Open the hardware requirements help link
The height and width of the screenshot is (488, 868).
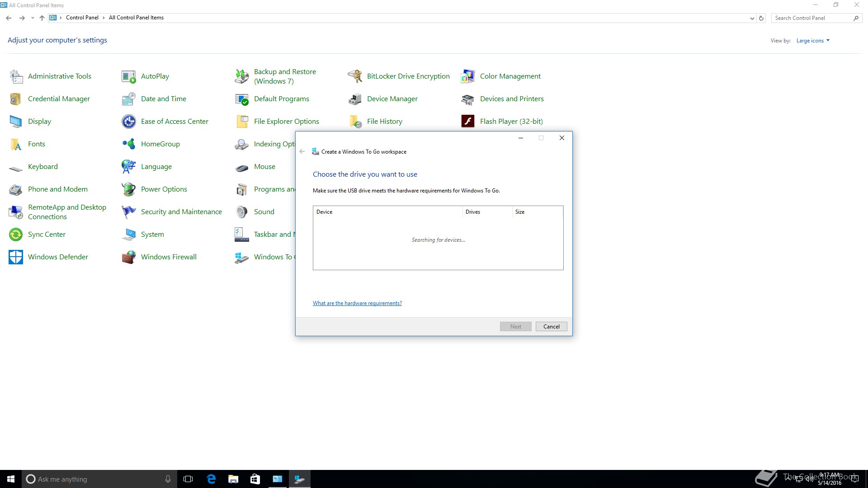[x=357, y=303]
